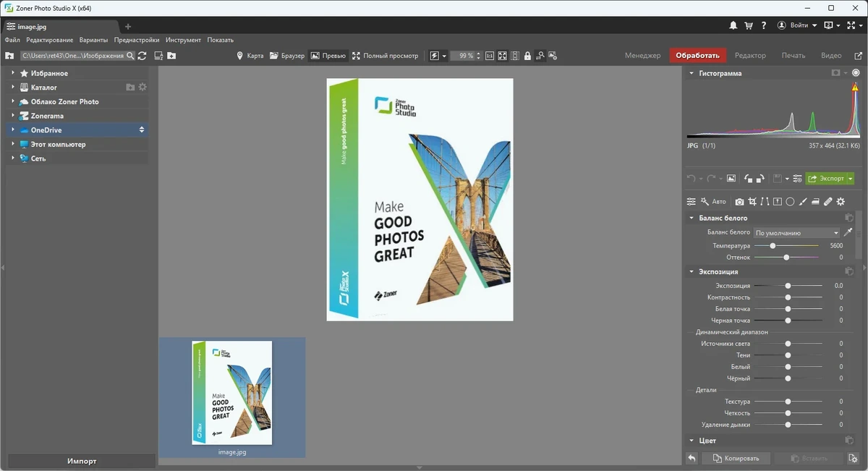Adjust the Температура slider handle
Image resolution: width=868 pixels, height=471 pixels.
[773, 246]
